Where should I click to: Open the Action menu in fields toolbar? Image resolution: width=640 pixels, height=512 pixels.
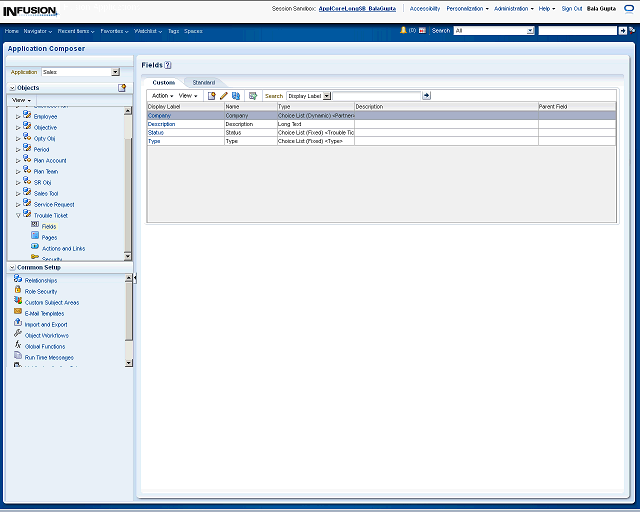[x=162, y=96]
